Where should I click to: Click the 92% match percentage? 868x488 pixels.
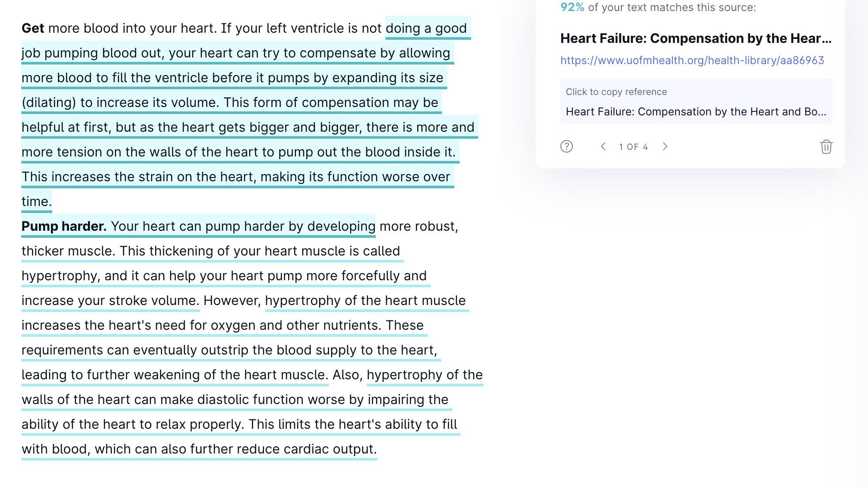[x=572, y=7]
